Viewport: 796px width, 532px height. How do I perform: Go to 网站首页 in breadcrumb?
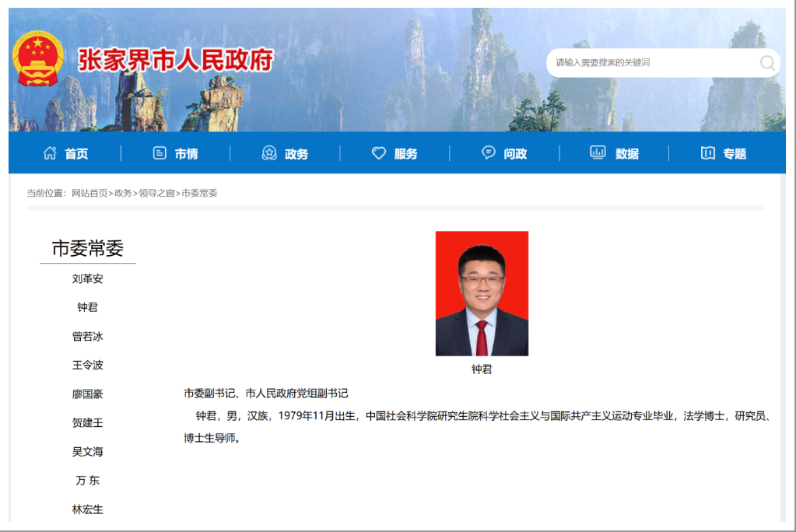pyautogui.click(x=89, y=193)
